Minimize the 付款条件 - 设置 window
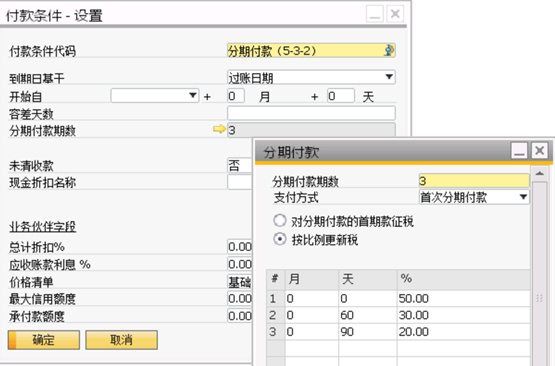 point(374,14)
